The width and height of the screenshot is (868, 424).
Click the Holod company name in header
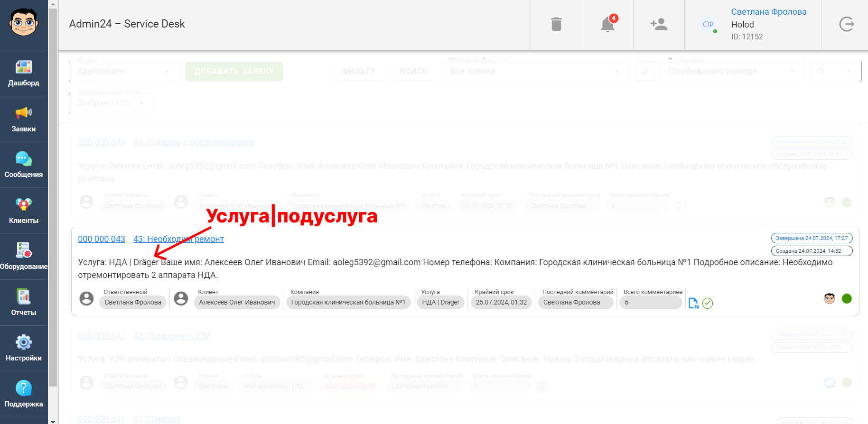pyautogui.click(x=742, y=25)
